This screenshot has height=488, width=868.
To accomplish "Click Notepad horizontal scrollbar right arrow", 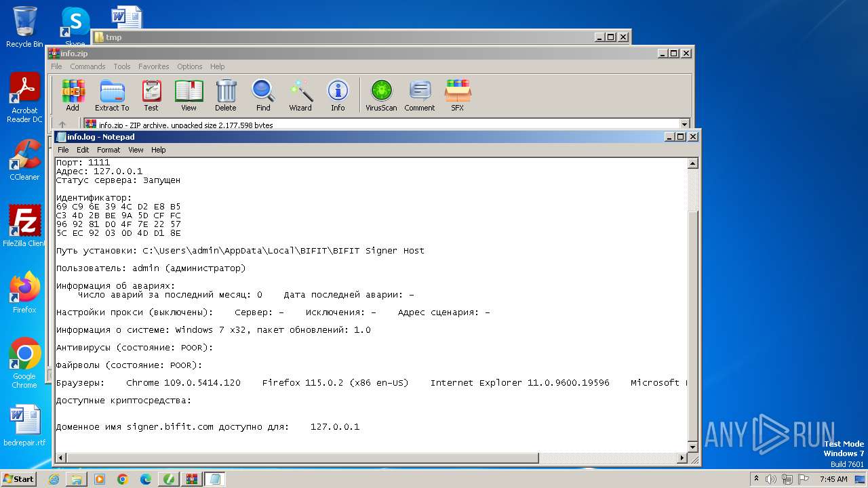I will [x=682, y=458].
